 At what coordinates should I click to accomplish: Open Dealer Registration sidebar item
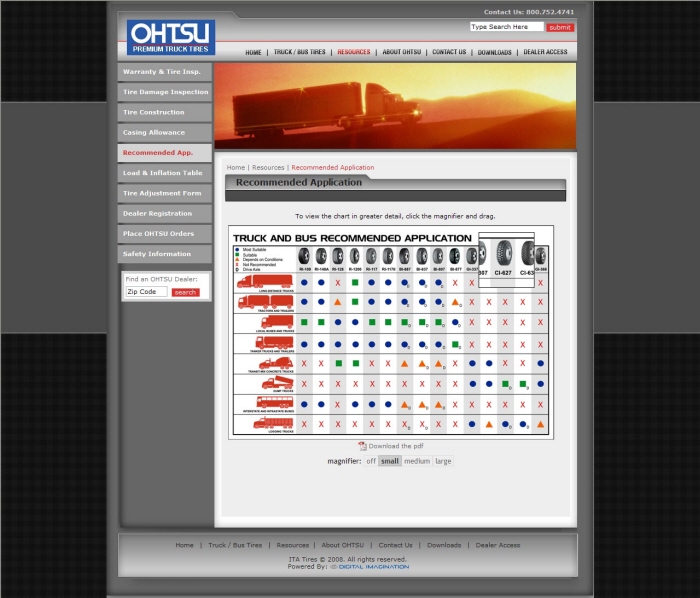pos(165,213)
